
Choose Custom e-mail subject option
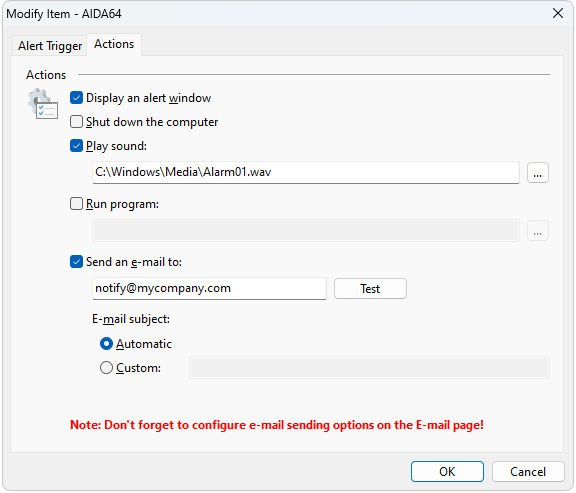click(107, 368)
